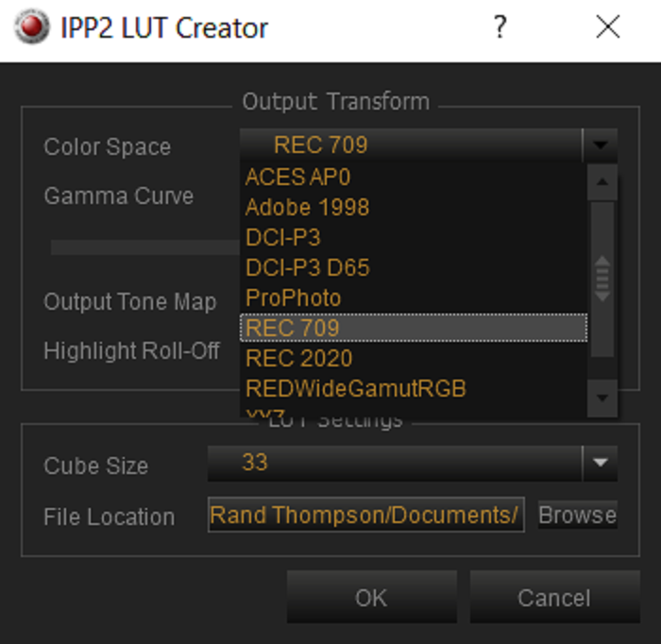Choose ACES AP0 from the list
Image resolution: width=661 pixels, height=644 pixels.
coord(414,177)
